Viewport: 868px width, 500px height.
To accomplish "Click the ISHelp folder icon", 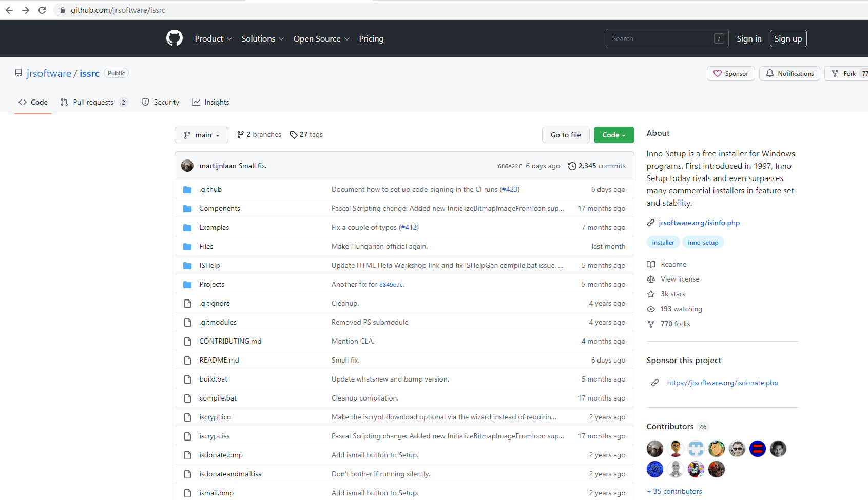I will pyautogui.click(x=187, y=265).
